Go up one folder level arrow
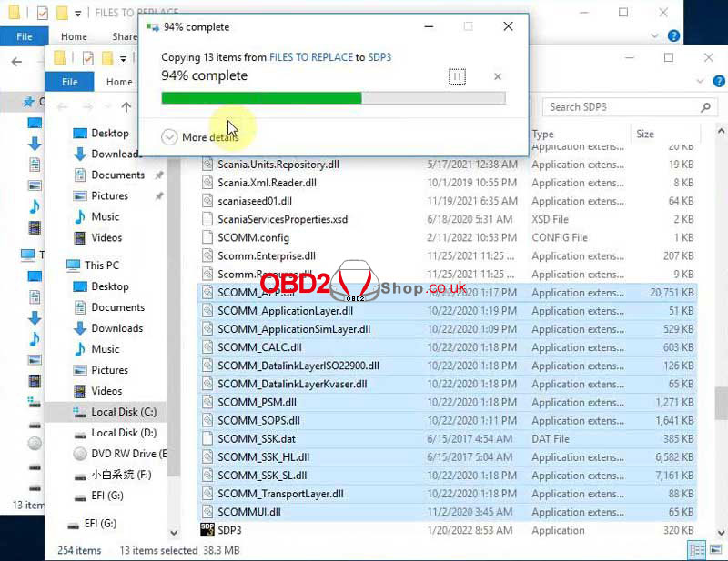The width and height of the screenshot is (728, 561). pos(126,107)
